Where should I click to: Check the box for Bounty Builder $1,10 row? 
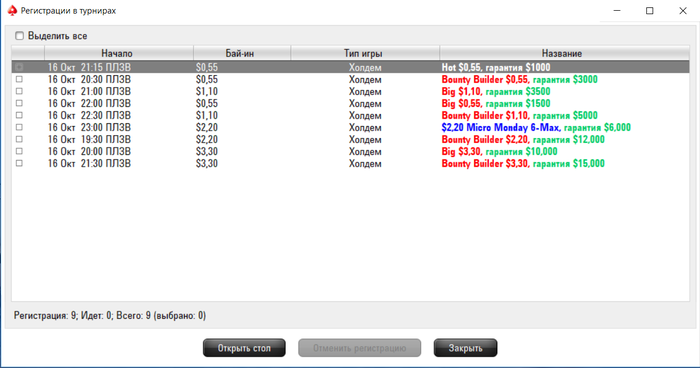[19, 116]
